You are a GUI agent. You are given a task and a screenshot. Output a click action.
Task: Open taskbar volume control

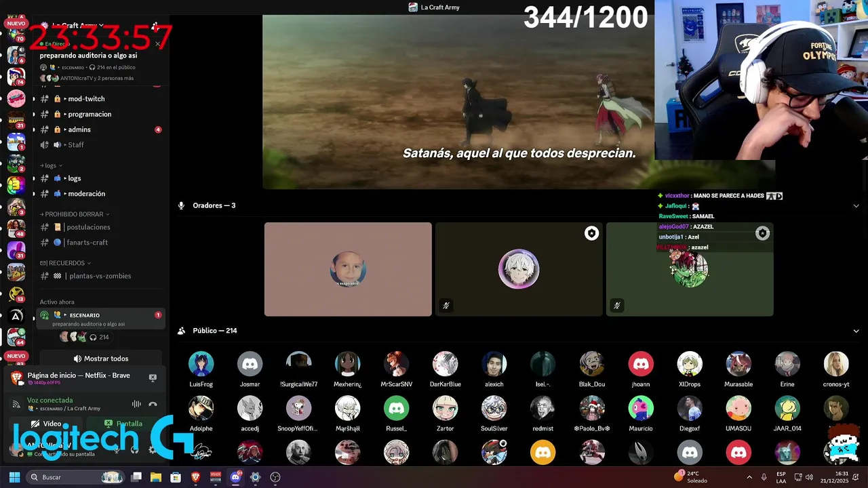[x=809, y=477]
